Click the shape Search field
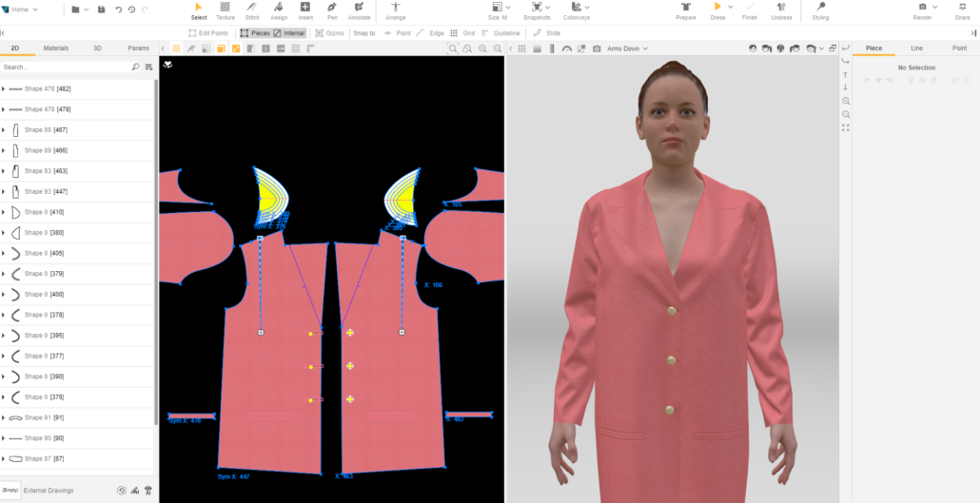Screen dimensions: 980x503 click(65, 68)
